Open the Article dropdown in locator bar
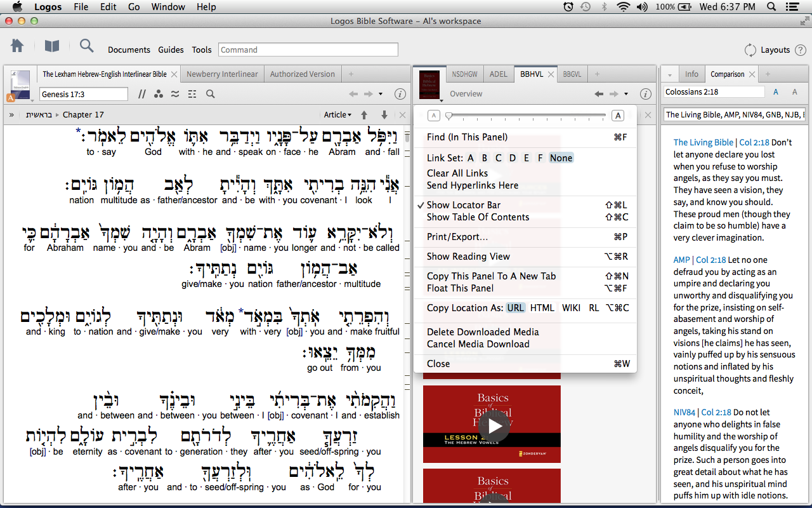812x508 pixels. pos(337,115)
